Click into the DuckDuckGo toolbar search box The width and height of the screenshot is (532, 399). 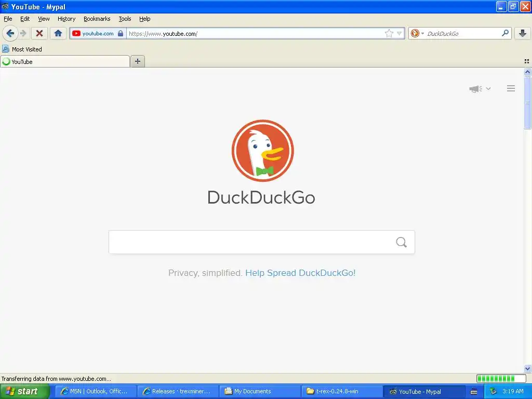coord(463,33)
